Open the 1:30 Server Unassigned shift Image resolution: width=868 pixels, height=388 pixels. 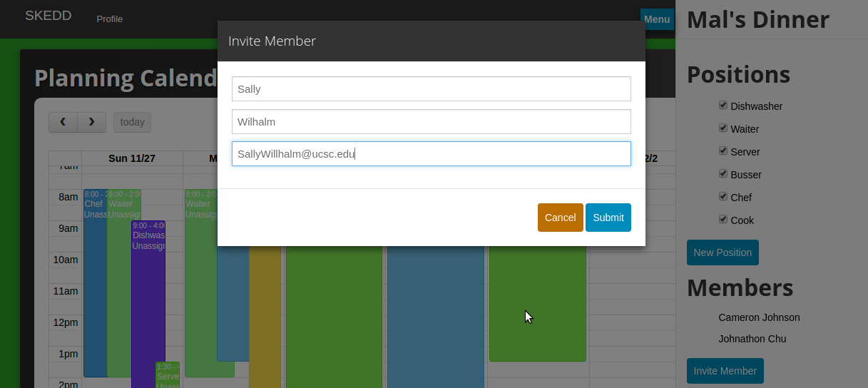point(168,375)
